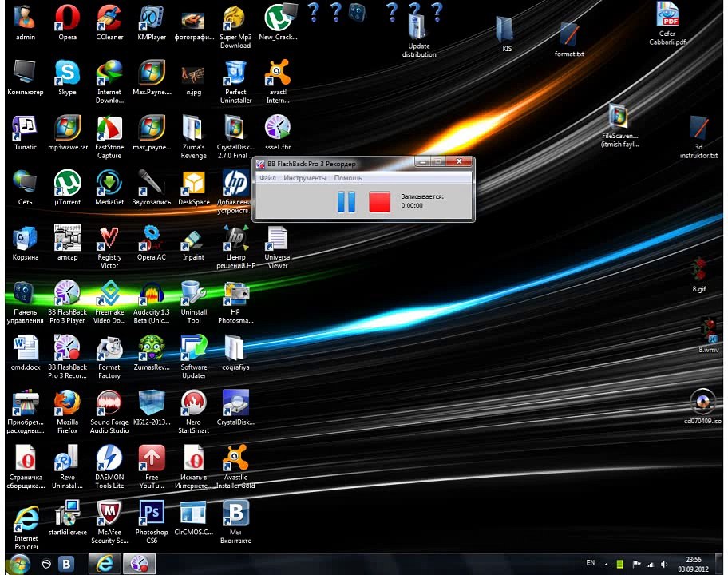728x575 pixels.
Task: Select the Internet Download Manager icon
Action: [x=109, y=82]
